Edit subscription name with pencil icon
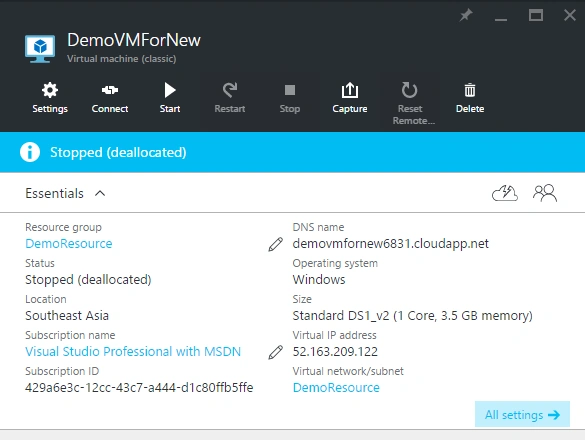This screenshot has width=585, height=440. pyautogui.click(x=275, y=352)
